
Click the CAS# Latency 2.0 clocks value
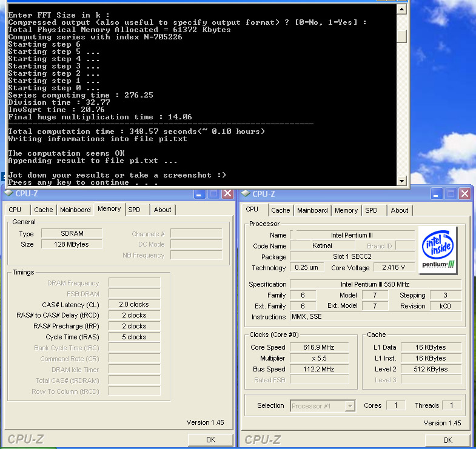134,304
